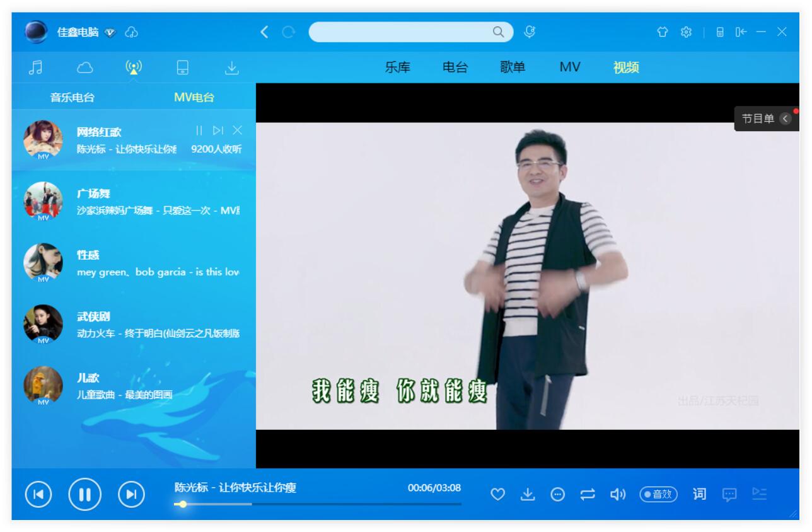Click the video playback area
The image size is (812, 532).
[x=527, y=275]
